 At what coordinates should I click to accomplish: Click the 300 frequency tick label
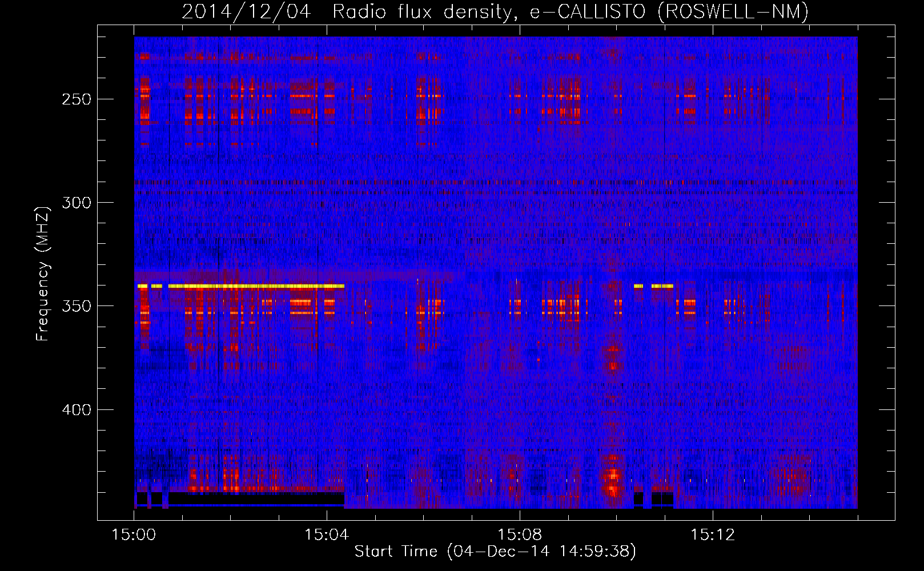(77, 203)
